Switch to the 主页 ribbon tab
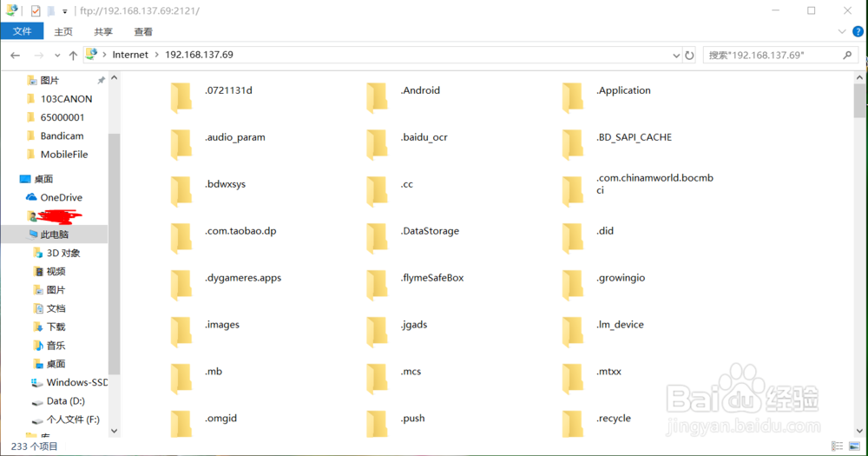The image size is (868, 456). tap(63, 31)
